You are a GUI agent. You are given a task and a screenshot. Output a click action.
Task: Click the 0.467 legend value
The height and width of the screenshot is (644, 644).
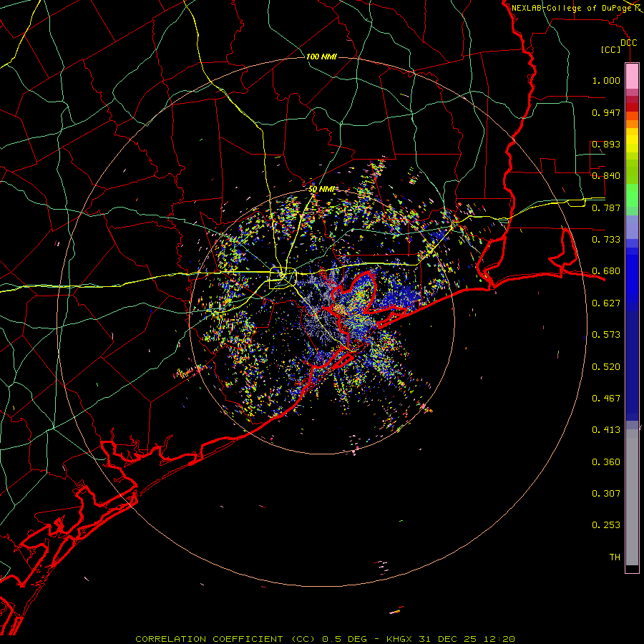(x=606, y=399)
